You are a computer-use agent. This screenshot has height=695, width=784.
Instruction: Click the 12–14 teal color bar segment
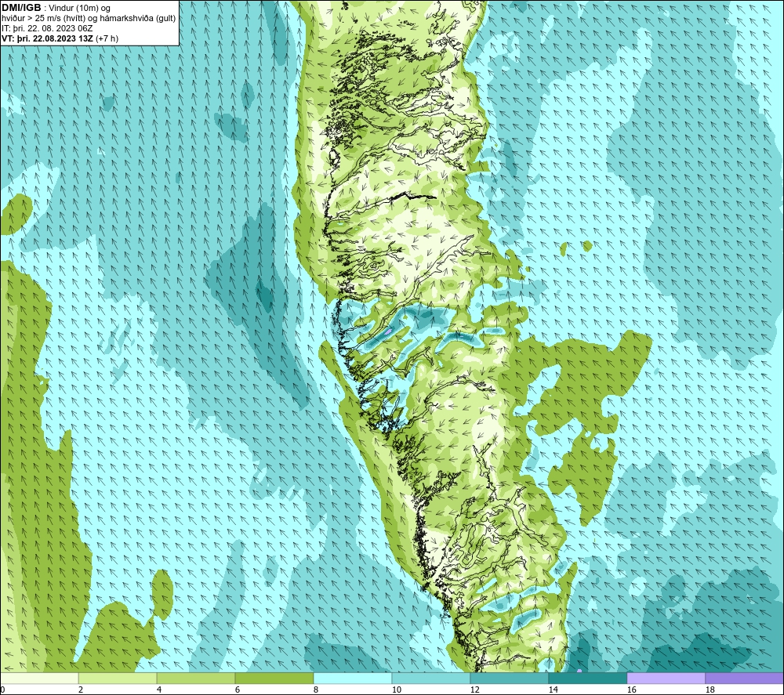coord(509,678)
